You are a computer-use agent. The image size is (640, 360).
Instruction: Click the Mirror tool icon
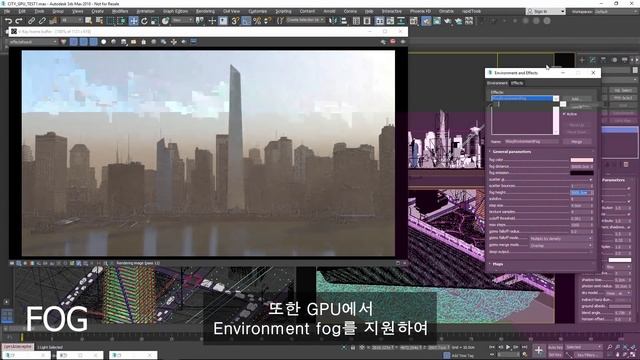point(333,21)
